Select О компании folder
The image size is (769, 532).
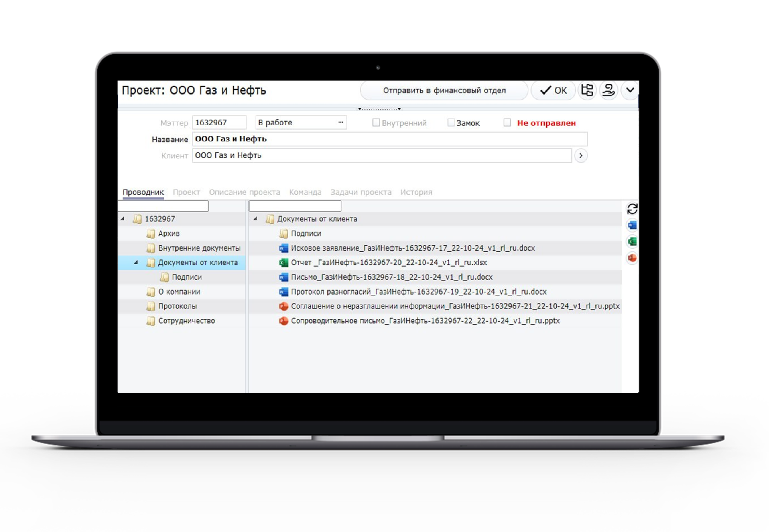click(x=179, y=292)
